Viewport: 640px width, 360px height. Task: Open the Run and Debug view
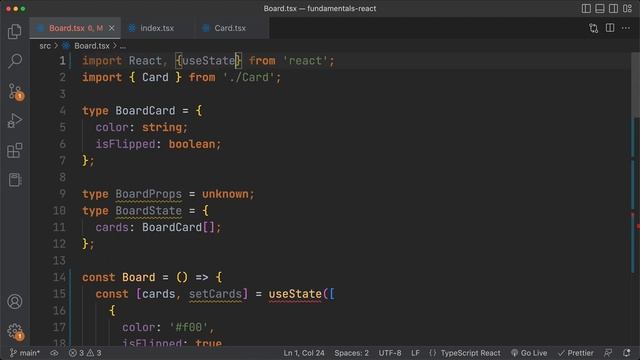15,121
